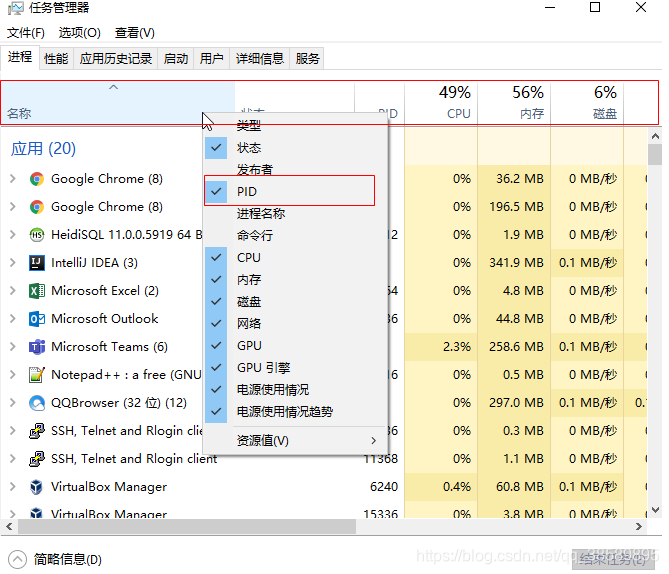Expand VirtualBox Manager group with PID 6240
This screenshot has width=669, height=574.
pos(13,487)
